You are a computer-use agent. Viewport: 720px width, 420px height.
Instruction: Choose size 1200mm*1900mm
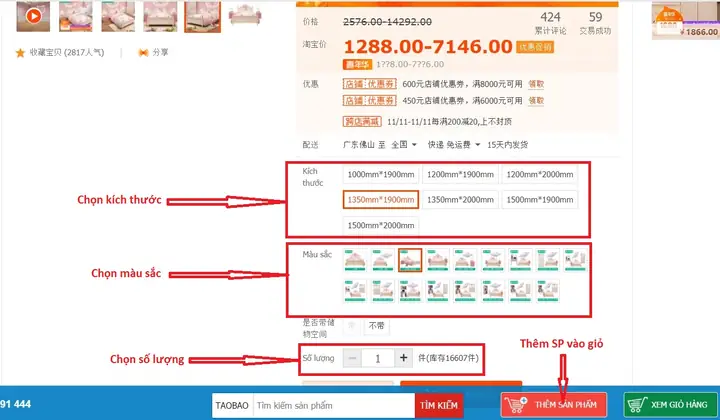(x=460, y=174)
